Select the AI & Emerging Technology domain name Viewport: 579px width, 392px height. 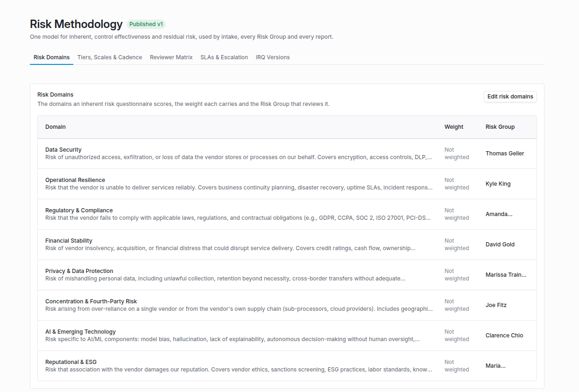coord(80,332)
